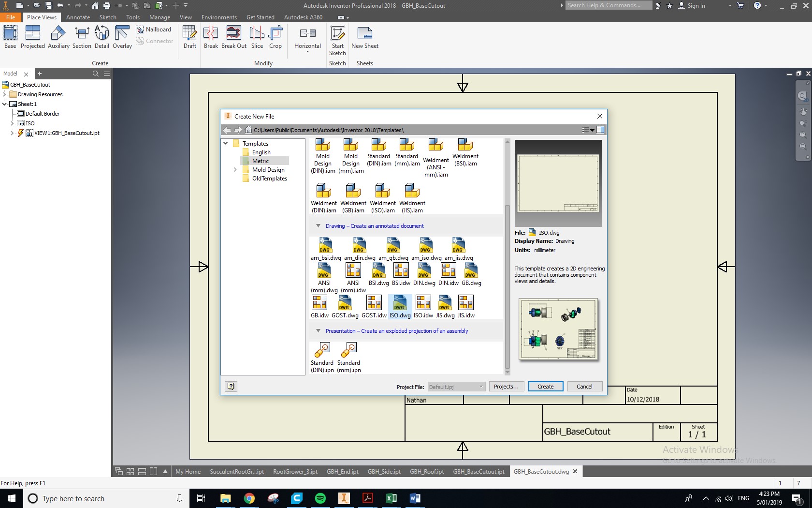The height and width of the screenshot is (508, 812).
Task: Select the DIN.dwg template
Action: coord(424,274)
